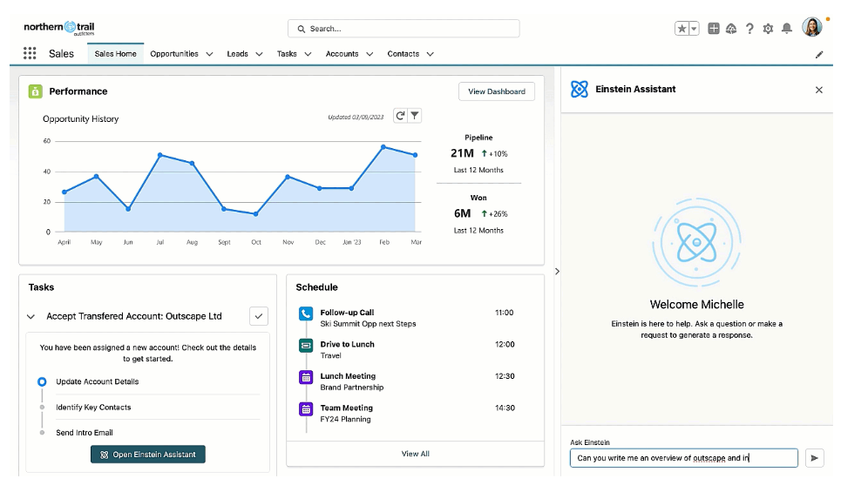Open the Trailhead guidance icon
The height and width of the screenshot is (499, 868).
pos(731,28)
